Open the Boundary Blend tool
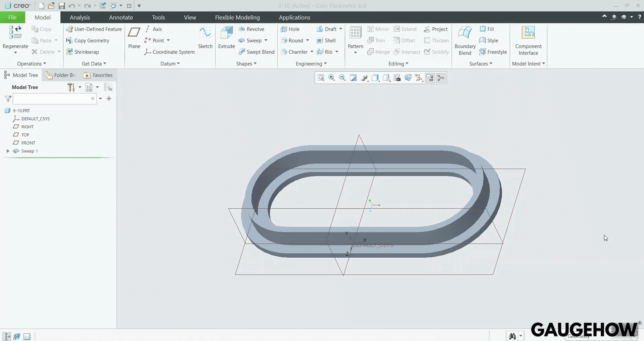Image resolution: width=644 pixels, height=341 pixels. pyautogui.click(x=465, y=40)
